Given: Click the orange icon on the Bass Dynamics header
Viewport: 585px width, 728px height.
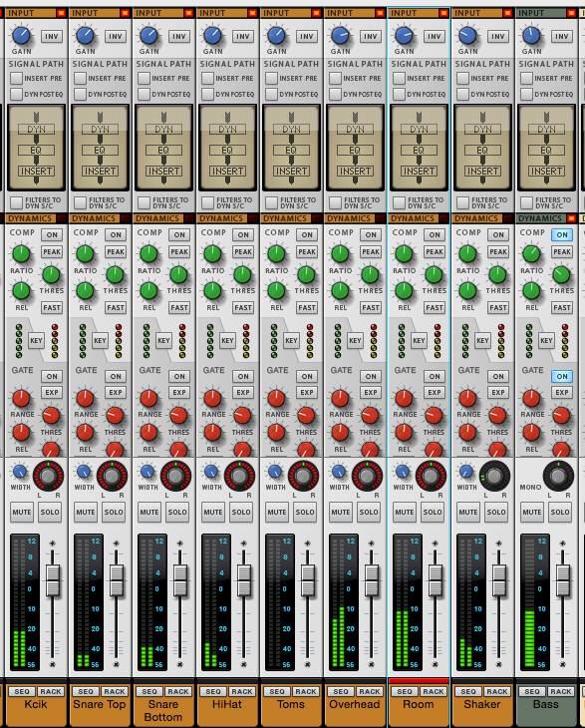Looking at the screenshot, I should pyautogui.click(x=572, y=218).
